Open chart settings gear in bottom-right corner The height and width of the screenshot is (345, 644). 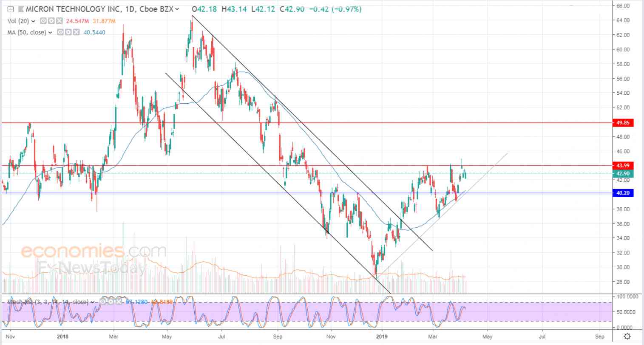click(x=627, y=337)
